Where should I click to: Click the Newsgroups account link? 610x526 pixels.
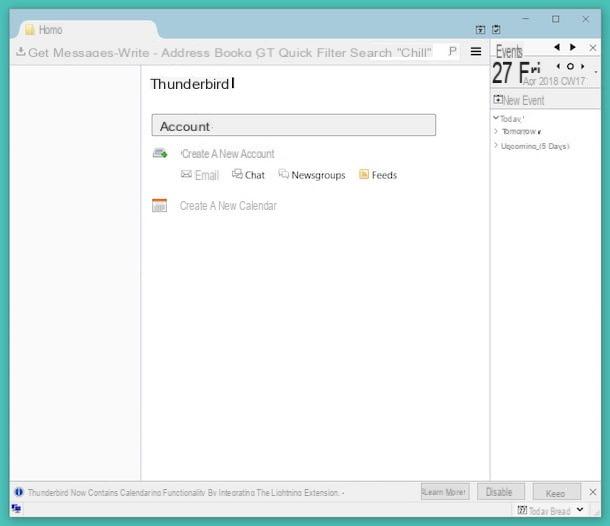[x=318, y=175]
